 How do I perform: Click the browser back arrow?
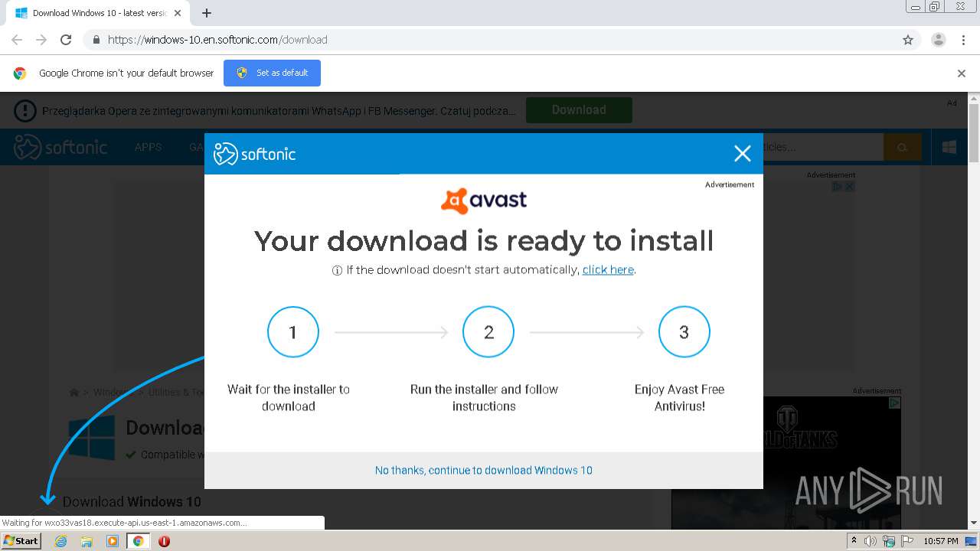(x=17, y=40)
